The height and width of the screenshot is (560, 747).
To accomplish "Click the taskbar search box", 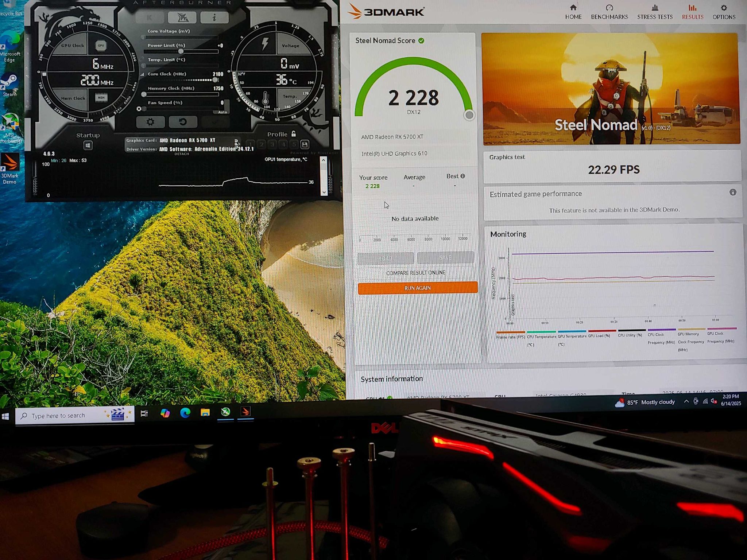I will pos(75,416).
